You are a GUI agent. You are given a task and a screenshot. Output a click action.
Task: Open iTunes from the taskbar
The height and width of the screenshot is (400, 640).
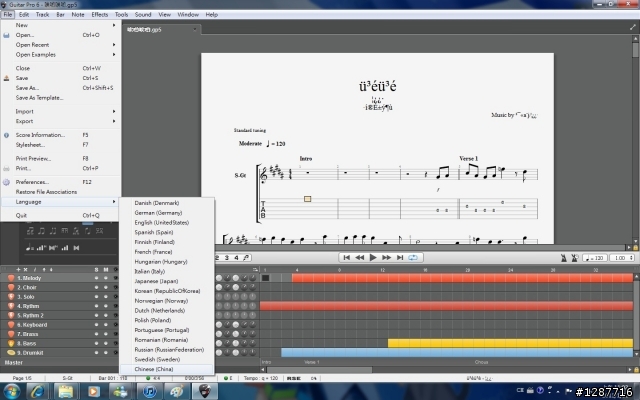[x=149, y=391]
